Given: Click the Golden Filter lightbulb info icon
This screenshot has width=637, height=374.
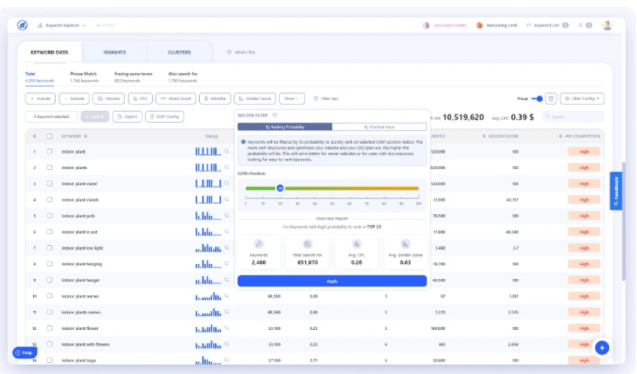Looking at the screenshot, I should (x=275, y=115).
